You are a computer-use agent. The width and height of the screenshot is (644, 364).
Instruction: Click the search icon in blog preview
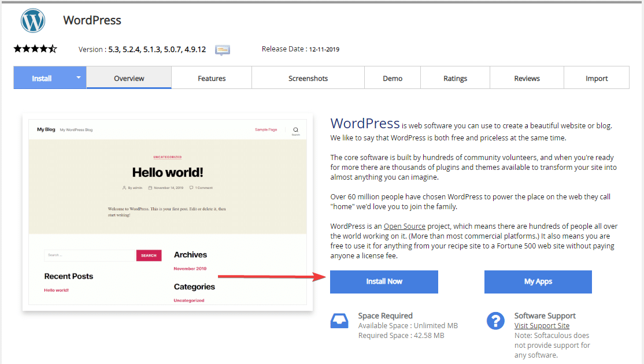(295, 130)
